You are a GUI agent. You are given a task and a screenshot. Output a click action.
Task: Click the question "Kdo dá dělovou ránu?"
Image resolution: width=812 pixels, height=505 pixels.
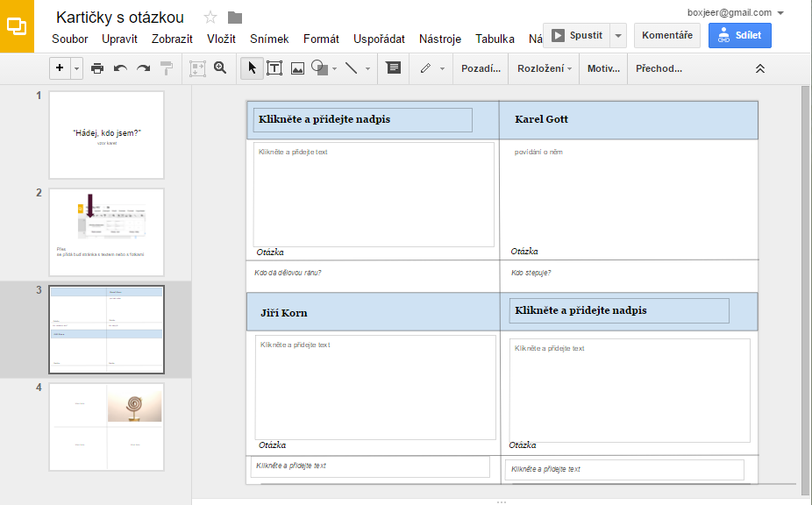[x=288, y=273]
